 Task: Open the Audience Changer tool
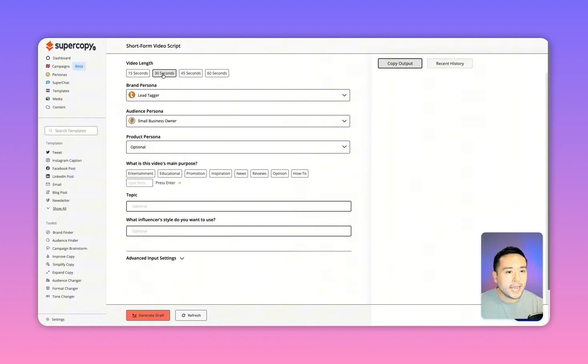tap(66, 280)
